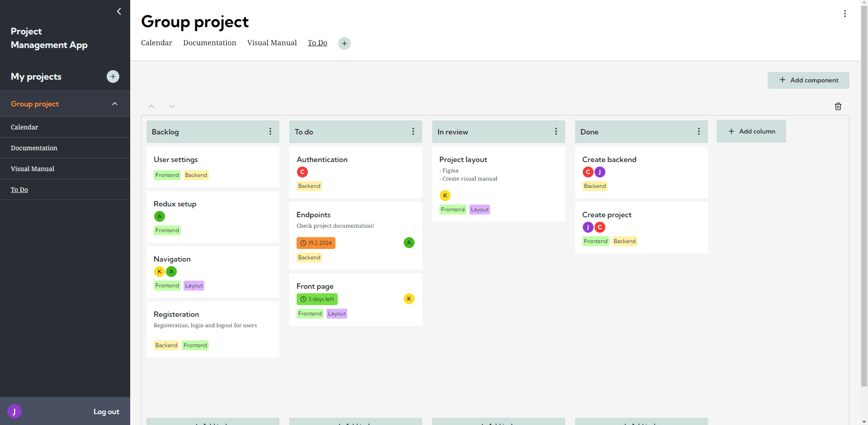Open the board options menu top right
The width and height of the screenshot is (868, 425).
pyautogui.click(x=844, y=14)
